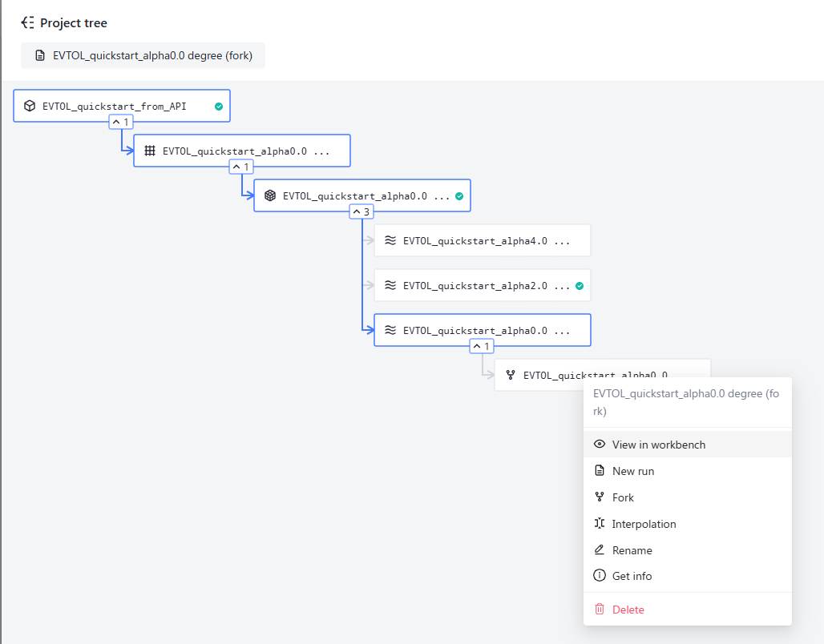Collapse the fork child under selected alpha0.0 case
This screenshot has width=824, height=644.
[482, 346]
